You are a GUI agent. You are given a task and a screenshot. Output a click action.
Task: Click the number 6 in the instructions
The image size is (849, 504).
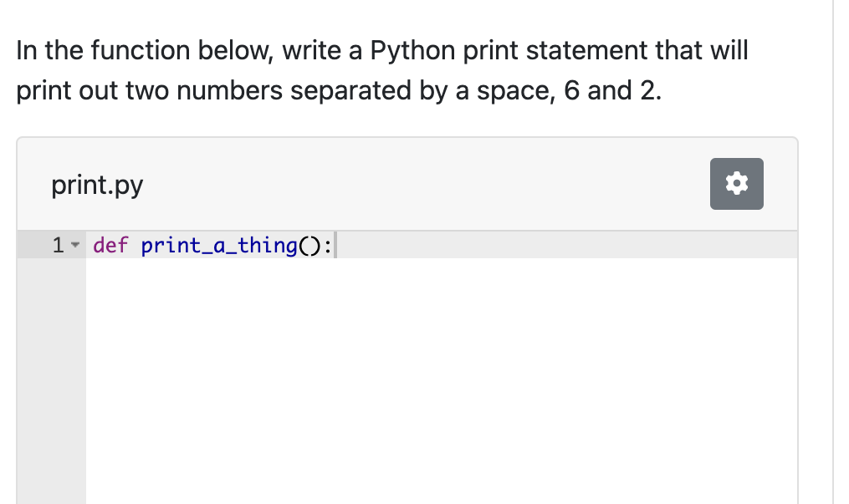572,90
